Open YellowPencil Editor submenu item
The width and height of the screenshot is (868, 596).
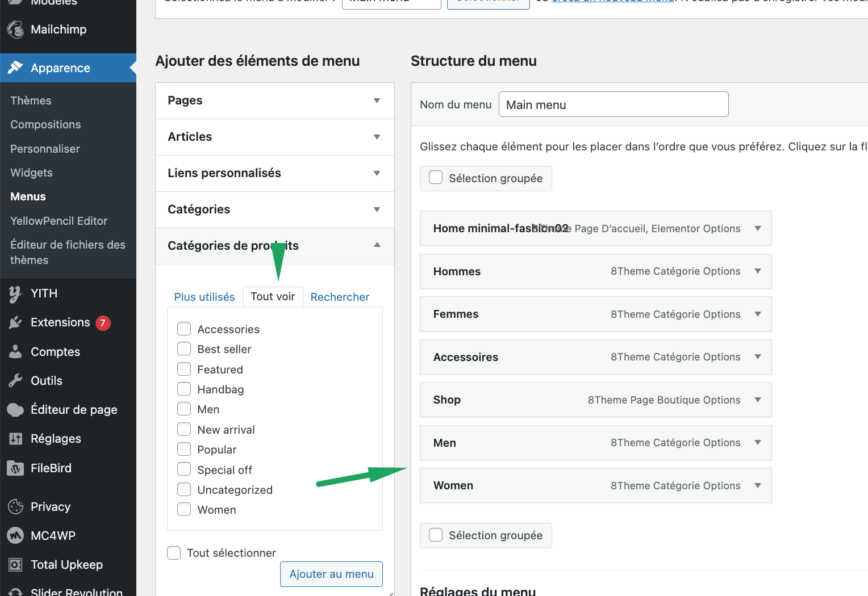click(x=59, y=221)
